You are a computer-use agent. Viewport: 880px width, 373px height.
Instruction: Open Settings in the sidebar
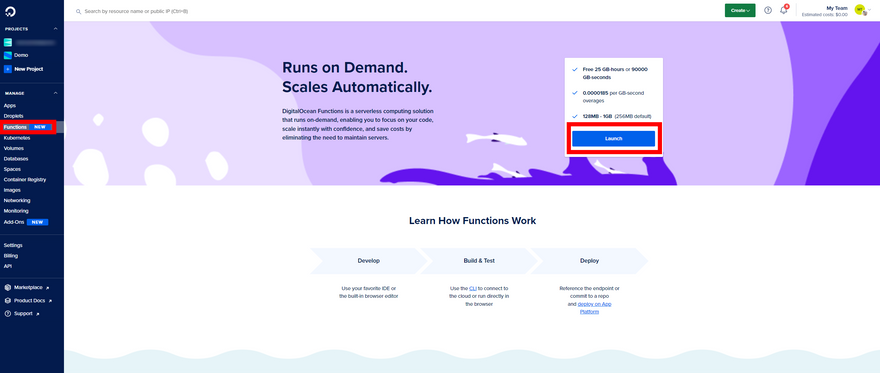tap(13, 245)
